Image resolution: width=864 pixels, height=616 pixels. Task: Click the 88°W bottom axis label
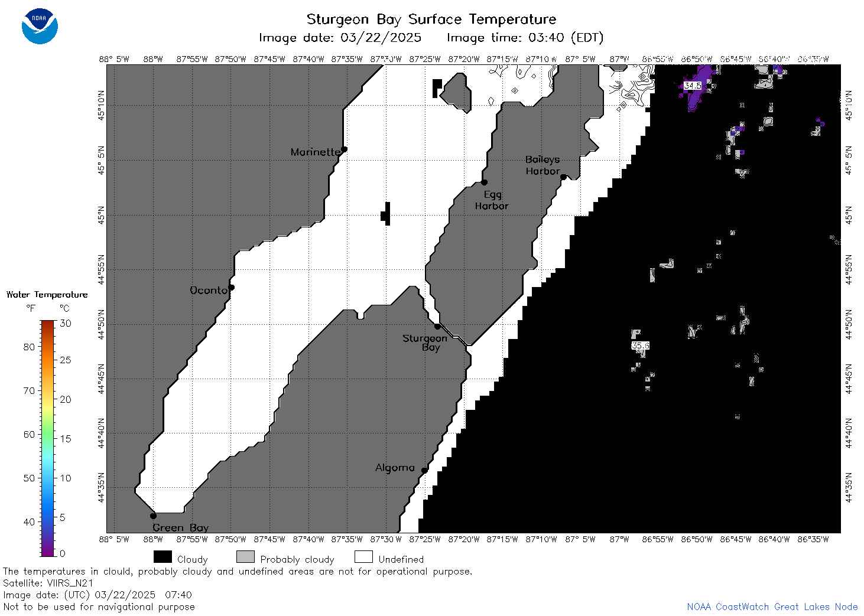pyautogui.click(x=153, y=539)
